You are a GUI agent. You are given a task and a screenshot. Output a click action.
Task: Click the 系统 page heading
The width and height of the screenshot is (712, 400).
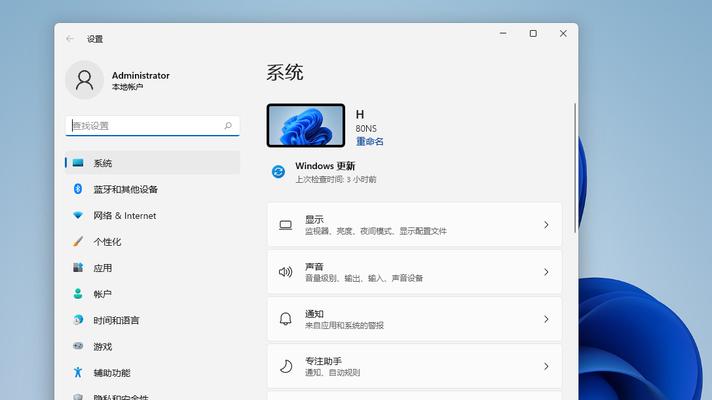coord(285,73)
